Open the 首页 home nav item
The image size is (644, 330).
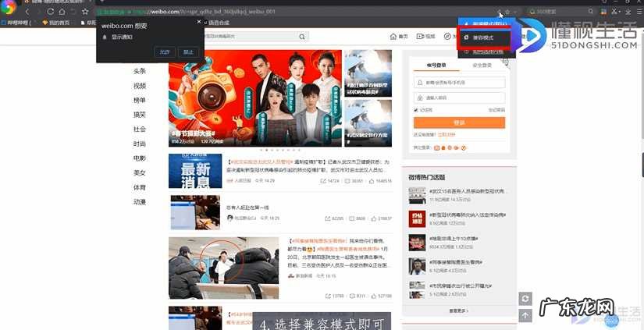(x=399, y=36)
